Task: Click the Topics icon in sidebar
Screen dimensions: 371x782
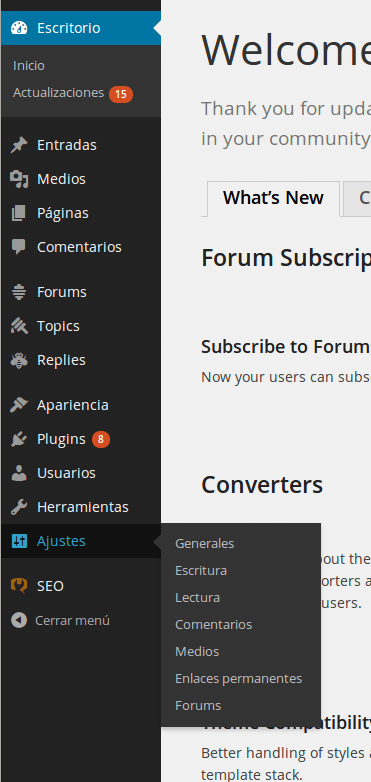Action: [19, 326]
